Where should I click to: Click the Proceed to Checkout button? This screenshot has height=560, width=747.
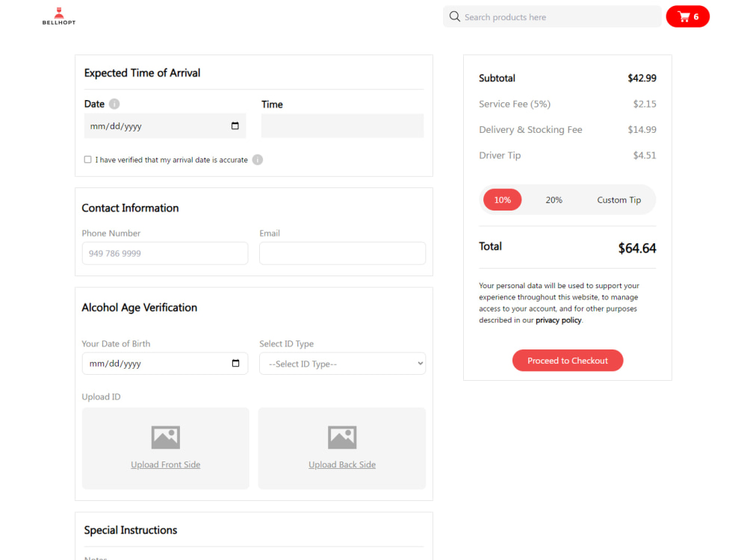point(567,360)
